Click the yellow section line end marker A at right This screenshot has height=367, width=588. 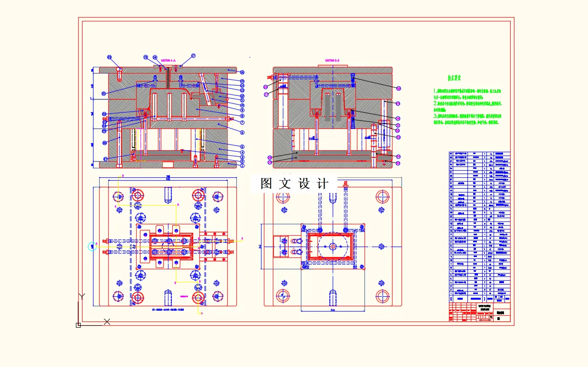click(x=242, y=238)
